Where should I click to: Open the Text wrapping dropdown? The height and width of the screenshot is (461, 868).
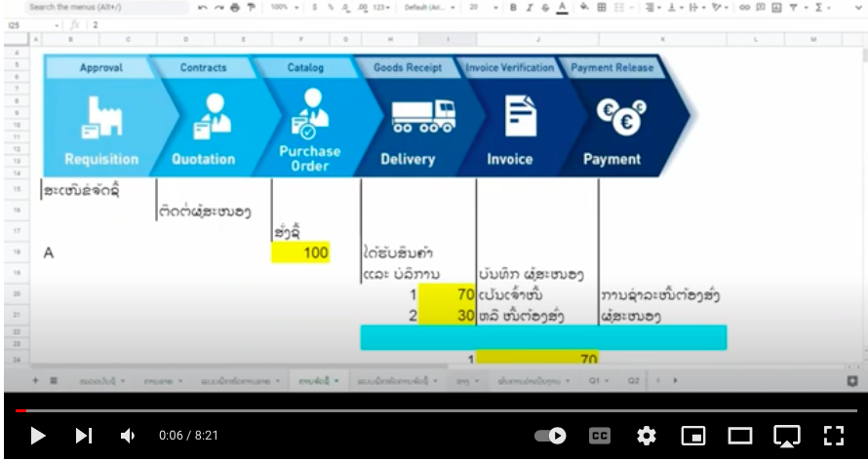point(695,7)
